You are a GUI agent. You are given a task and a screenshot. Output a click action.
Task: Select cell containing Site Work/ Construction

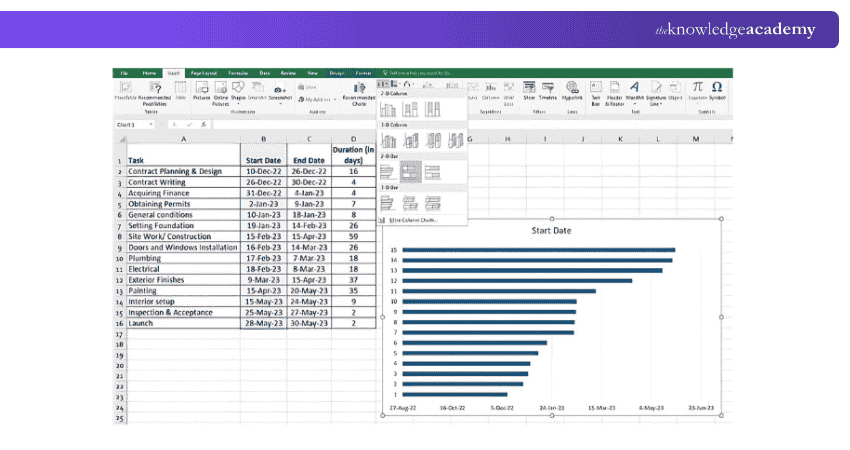tap(183, 236)
